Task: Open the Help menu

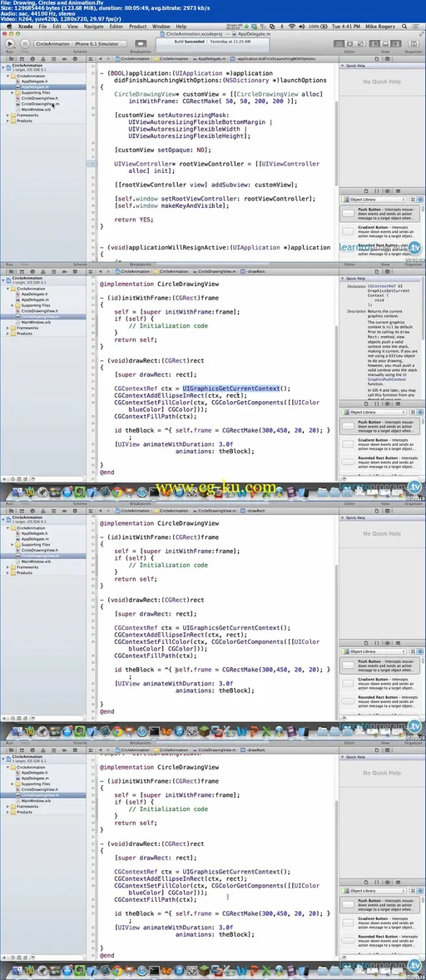Action: coord(181,27)
